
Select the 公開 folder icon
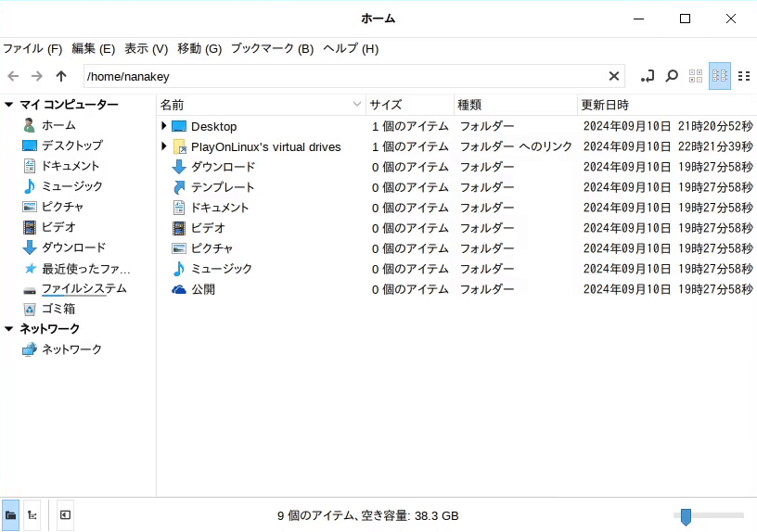click(179, 289)
